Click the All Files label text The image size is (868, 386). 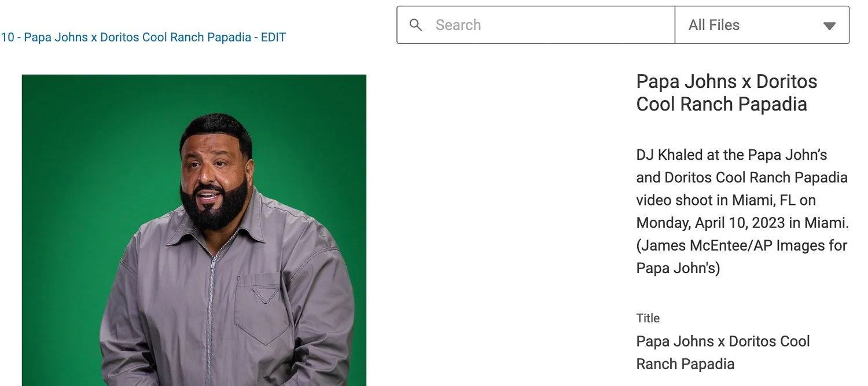tap(714, 25)
